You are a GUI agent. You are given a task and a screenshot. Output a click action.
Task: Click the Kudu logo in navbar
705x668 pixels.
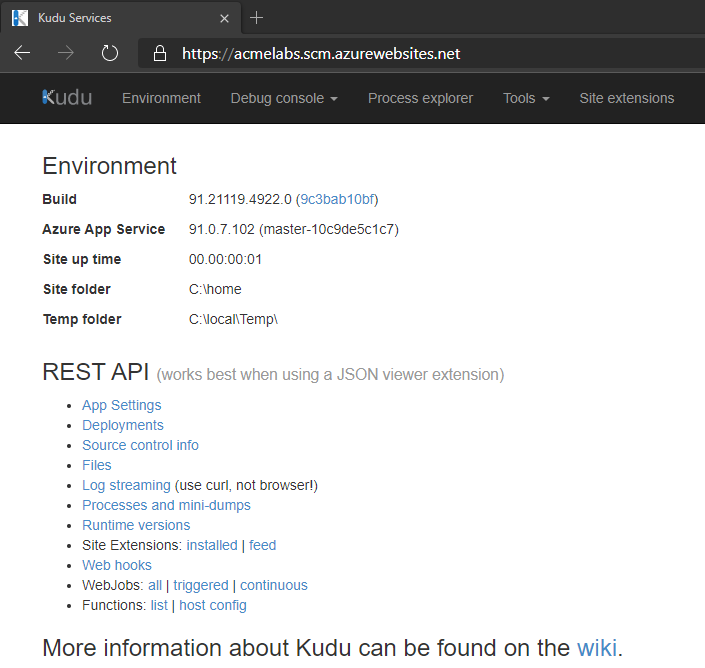67,98
